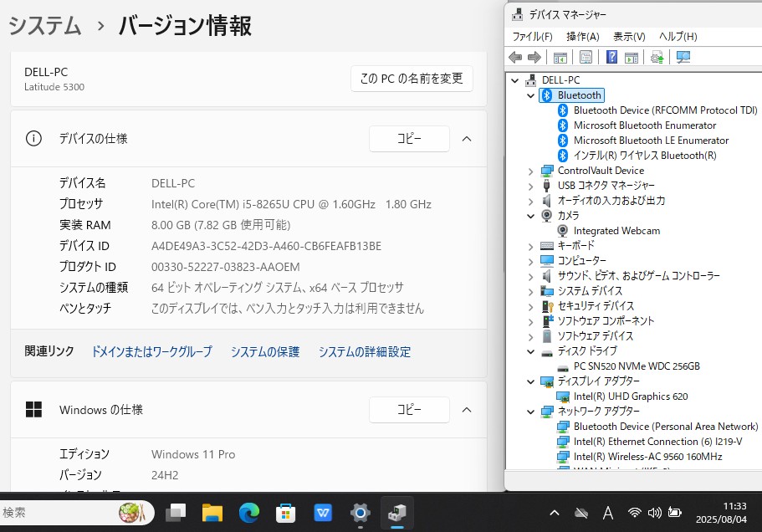
Task: Open 表示(V) menu in Device Manager
Action: pos(629,37)
